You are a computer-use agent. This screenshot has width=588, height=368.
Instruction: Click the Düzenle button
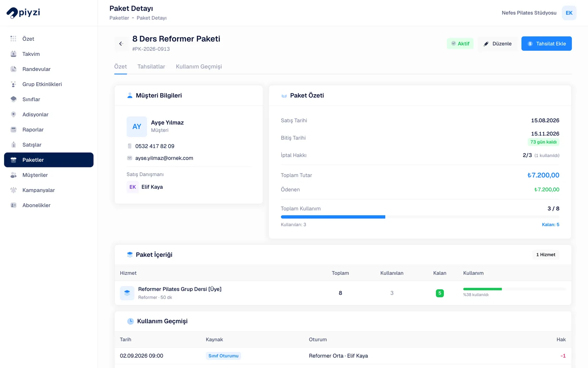point(498,43)
